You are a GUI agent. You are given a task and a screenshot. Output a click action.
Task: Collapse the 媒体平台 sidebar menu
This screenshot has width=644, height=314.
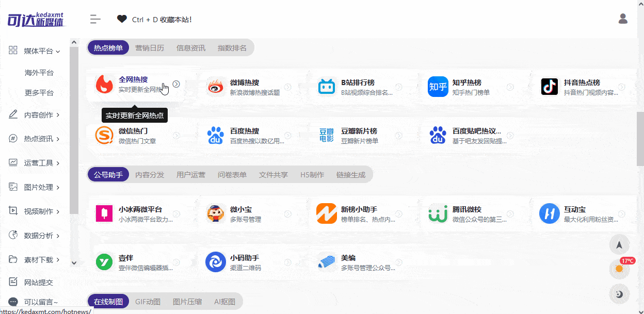pyautogui.click(x=34, y=51)
